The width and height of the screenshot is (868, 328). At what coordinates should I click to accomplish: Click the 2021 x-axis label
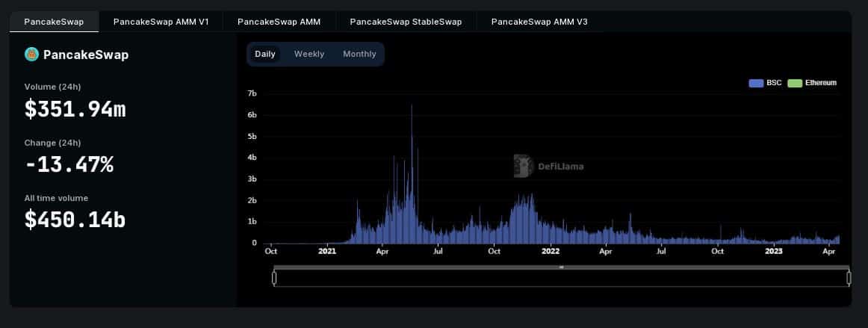click(x=327, y=252)
